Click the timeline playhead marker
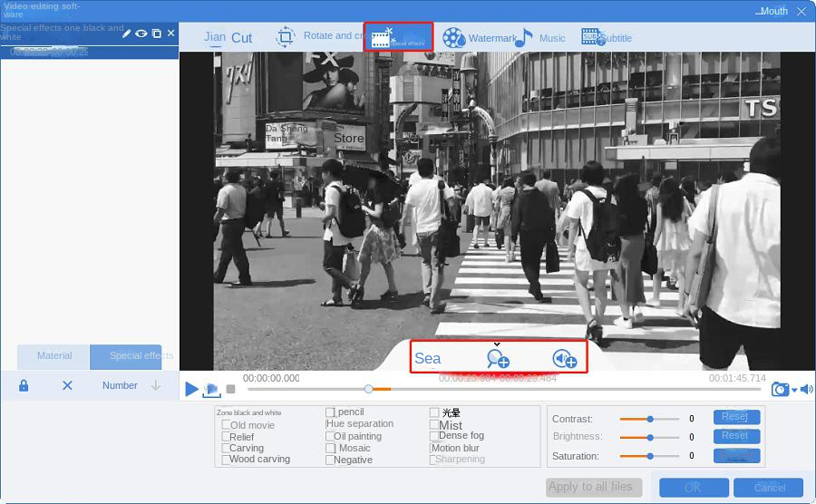 (x=368, y=389)
